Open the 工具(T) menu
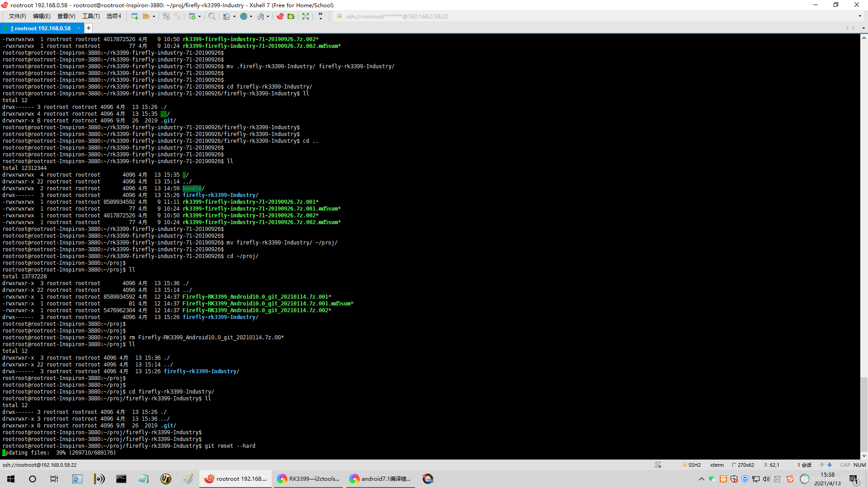 point(90,16)
